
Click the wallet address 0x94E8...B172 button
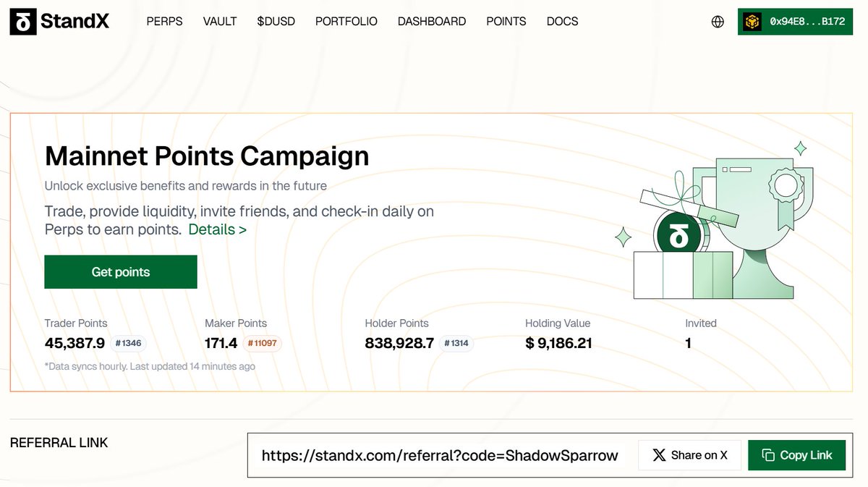click(x=795, y=22)
